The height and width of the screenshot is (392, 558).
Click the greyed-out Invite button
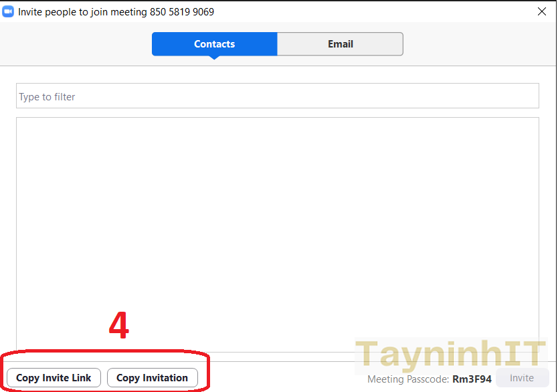[521, 378]
